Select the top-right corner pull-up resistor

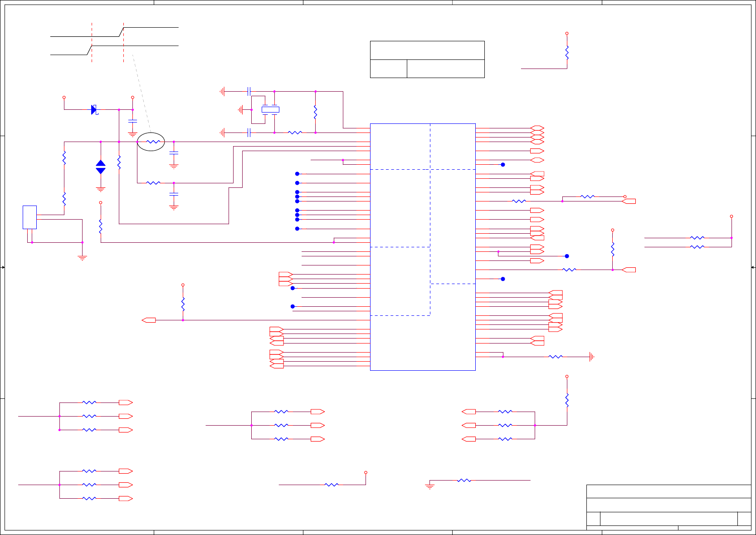coord(567,52)
